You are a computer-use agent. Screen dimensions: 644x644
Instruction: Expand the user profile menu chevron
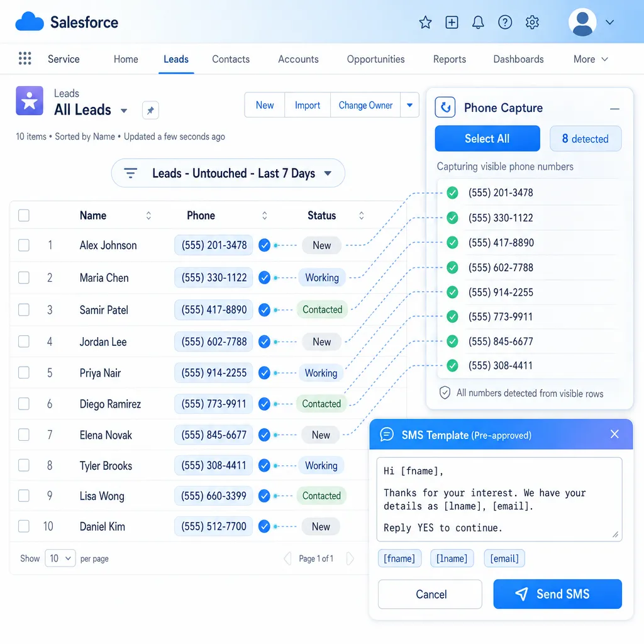(610, 22)
